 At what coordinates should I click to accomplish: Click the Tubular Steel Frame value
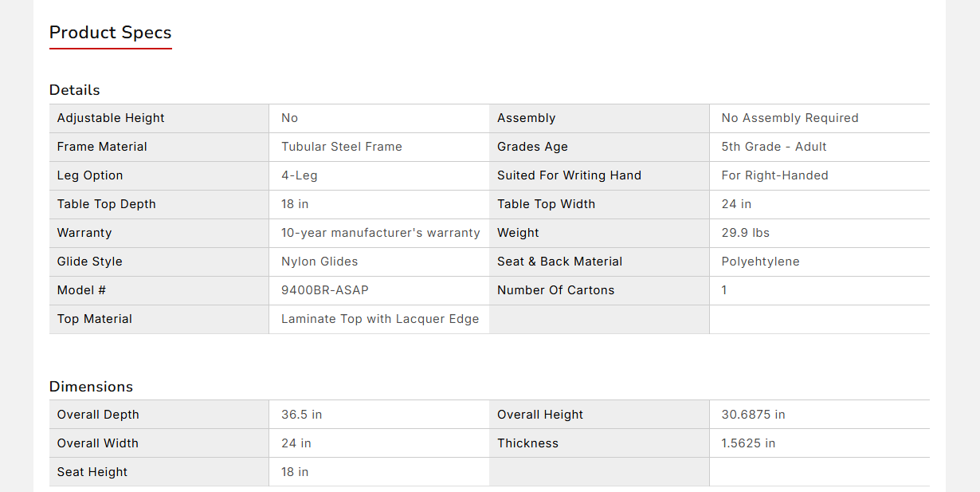tap(342, 147)
